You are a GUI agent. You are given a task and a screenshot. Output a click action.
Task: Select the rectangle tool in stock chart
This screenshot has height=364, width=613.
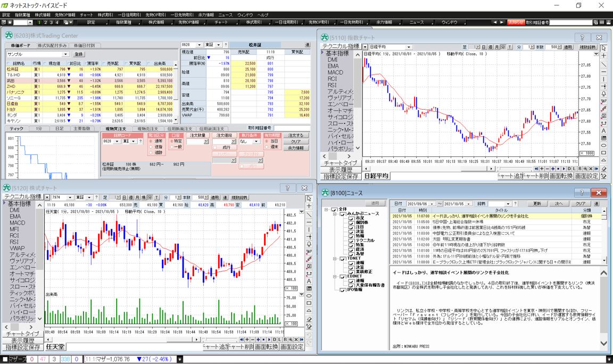pos(309,303)
